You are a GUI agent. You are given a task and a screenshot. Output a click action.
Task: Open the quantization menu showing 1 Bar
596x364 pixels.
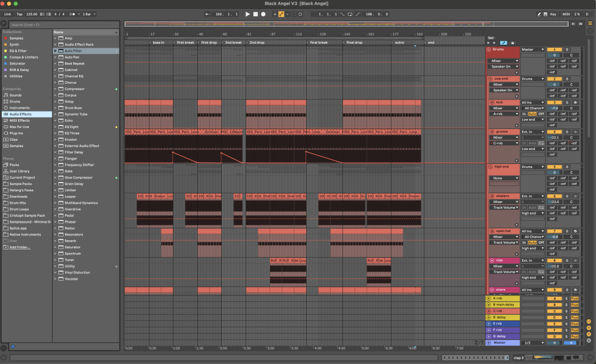[89, 13]
